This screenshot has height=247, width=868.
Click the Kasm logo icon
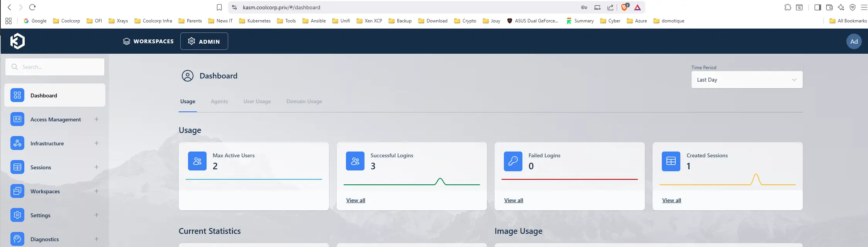[17, 41]
